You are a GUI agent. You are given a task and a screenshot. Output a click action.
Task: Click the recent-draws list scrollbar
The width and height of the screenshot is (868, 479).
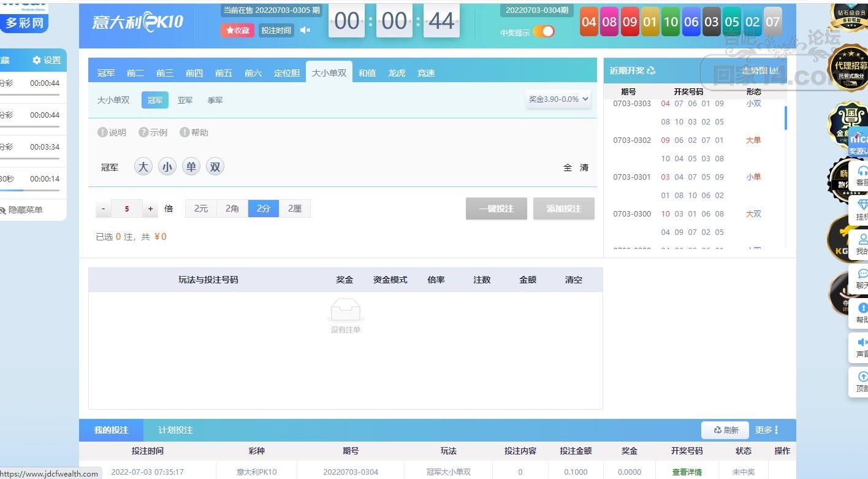(786, 117)
